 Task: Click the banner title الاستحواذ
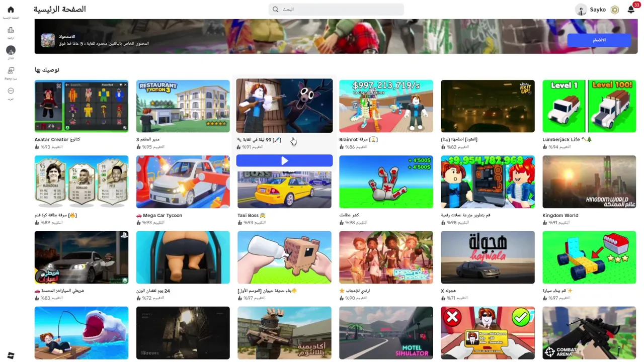tap(67, 37)
